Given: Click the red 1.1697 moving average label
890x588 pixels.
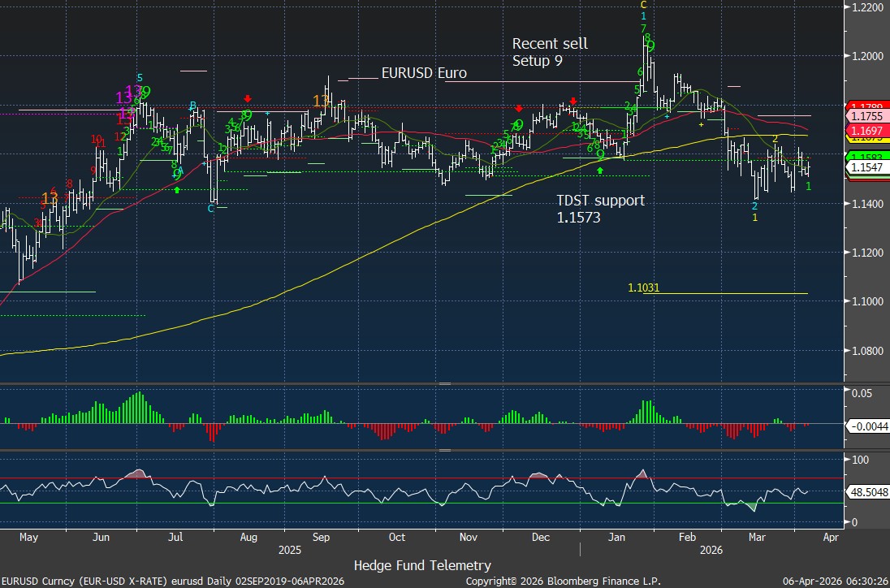Looking at the screenshot, I should [x=867, y=130].
